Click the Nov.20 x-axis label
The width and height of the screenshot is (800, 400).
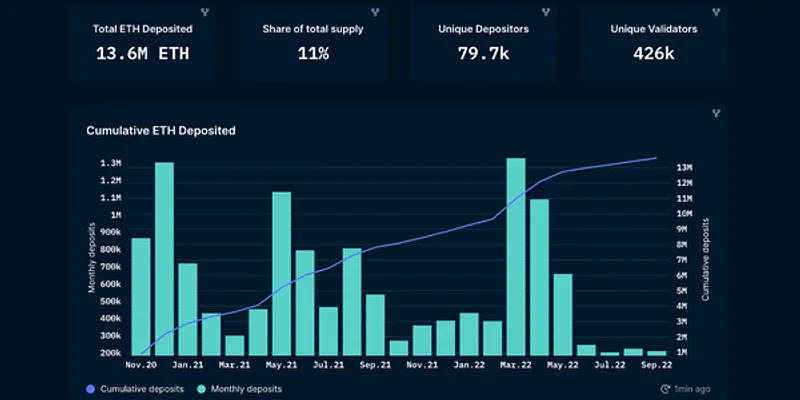(139, 365)
